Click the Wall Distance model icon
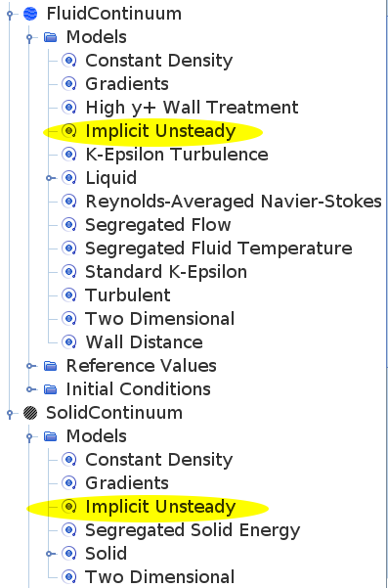The width and height of the screenshot is (388, 588). [69, 342]
